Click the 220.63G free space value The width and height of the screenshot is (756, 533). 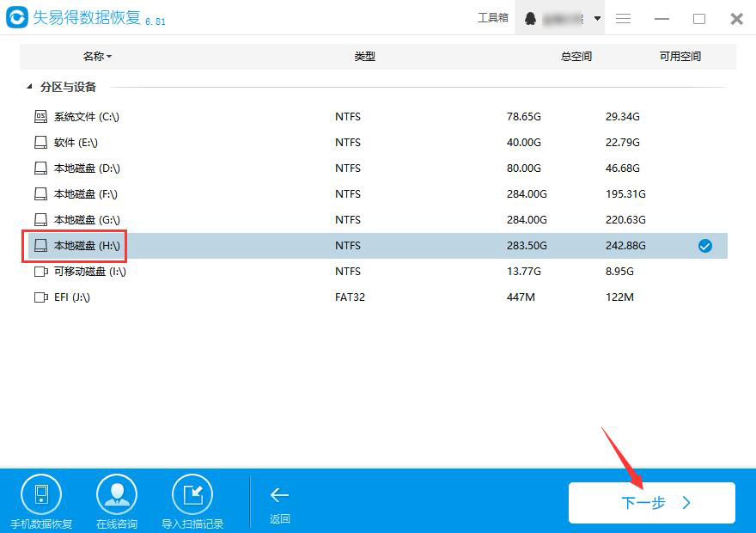click(x=625, y=220)
